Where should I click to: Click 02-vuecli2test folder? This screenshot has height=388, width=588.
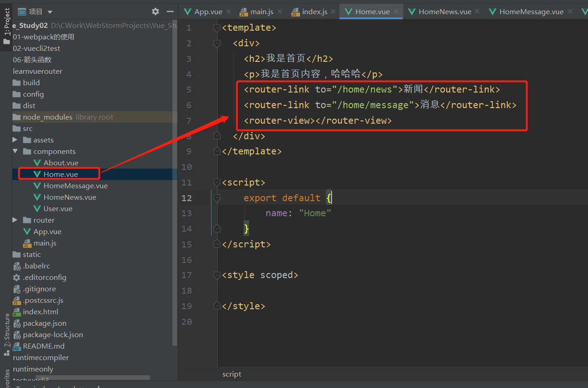pyautogui.click(x=37, y=48)
